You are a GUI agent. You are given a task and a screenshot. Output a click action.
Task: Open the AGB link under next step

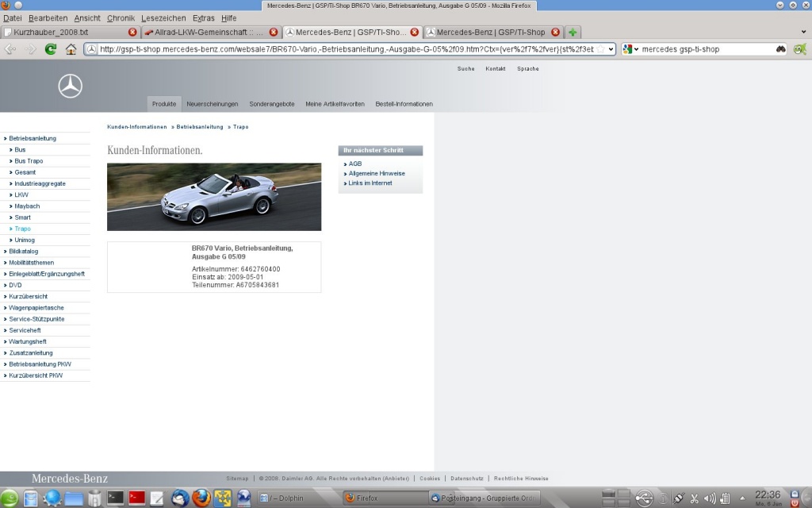pyautogui.click(x=354, y=164)
